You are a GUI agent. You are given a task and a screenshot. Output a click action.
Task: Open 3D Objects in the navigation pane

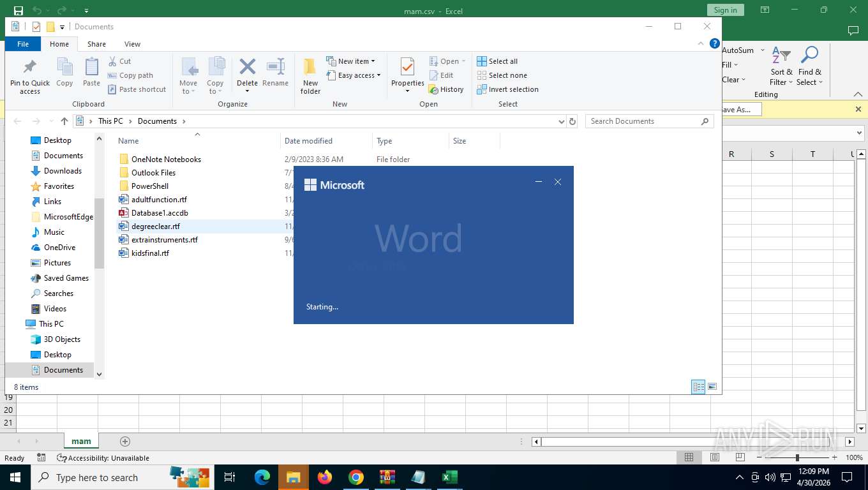point(62,339)
